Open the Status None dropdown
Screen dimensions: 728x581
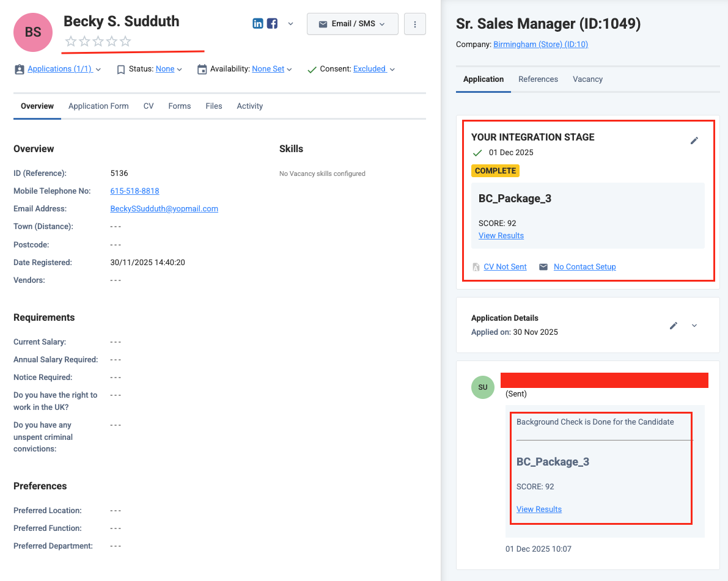click(x=169, y=68)
